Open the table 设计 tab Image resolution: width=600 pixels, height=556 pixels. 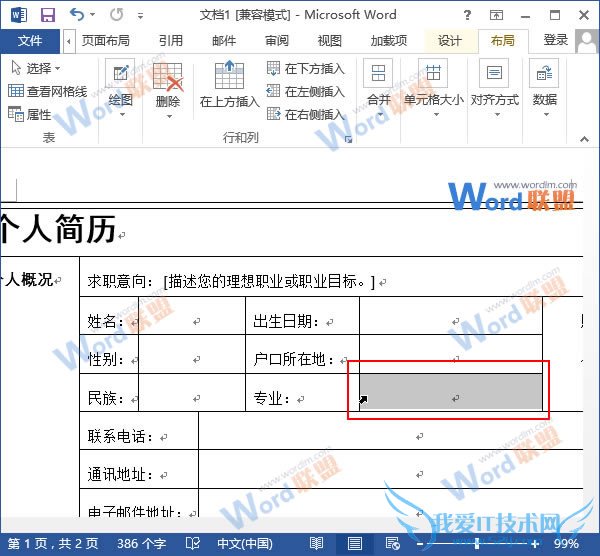pos(450,41)
